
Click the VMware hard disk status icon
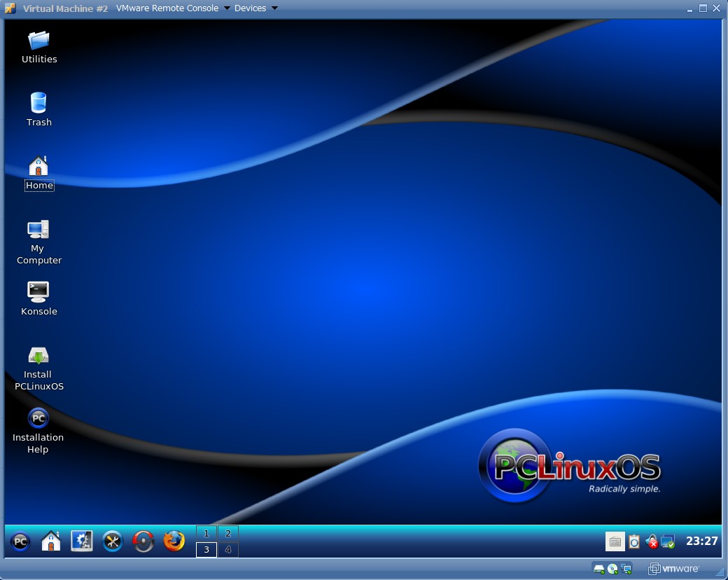tap(599, 569)
